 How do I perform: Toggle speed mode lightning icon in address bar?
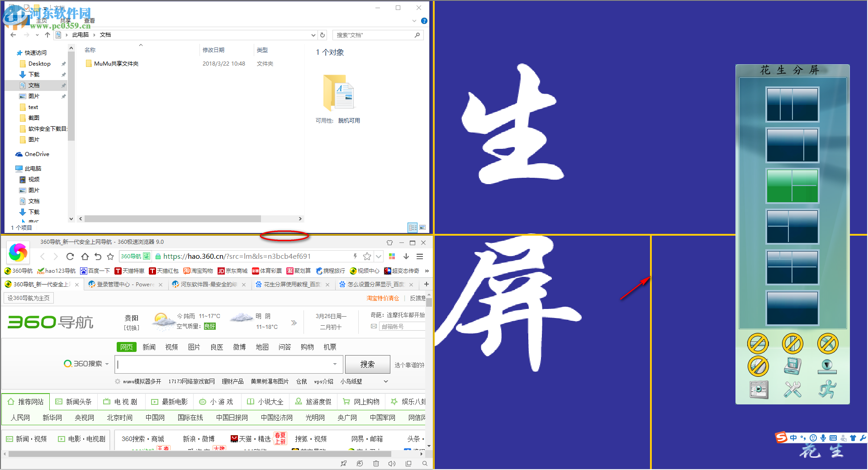355,256
